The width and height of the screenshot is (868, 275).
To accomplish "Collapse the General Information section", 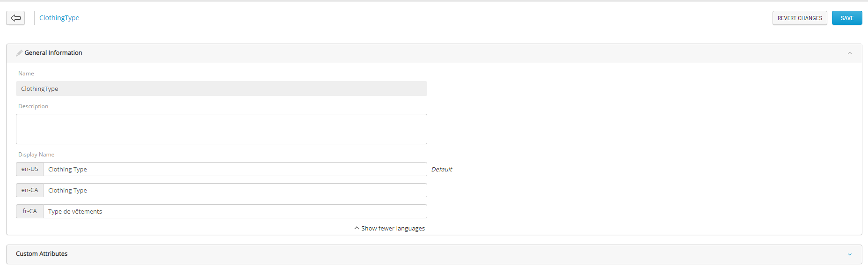I will 850,52.
